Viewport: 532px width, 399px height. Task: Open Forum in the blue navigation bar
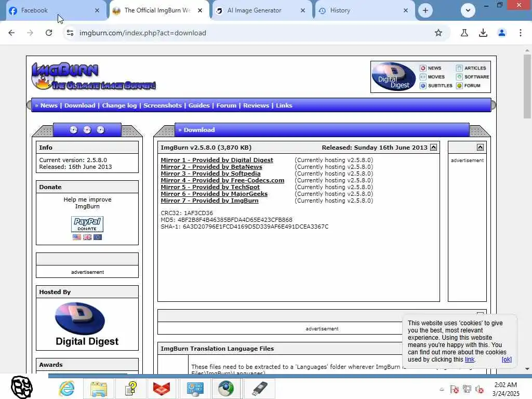coord(227,105)
